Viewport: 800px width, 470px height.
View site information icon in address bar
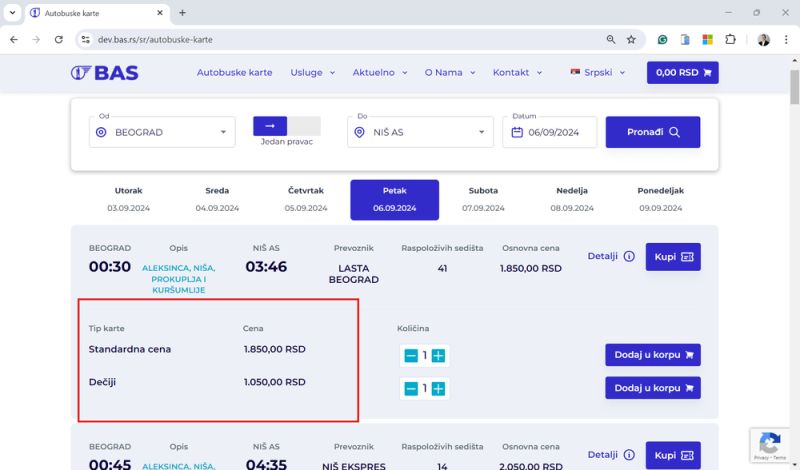click(x=86, y=39)
